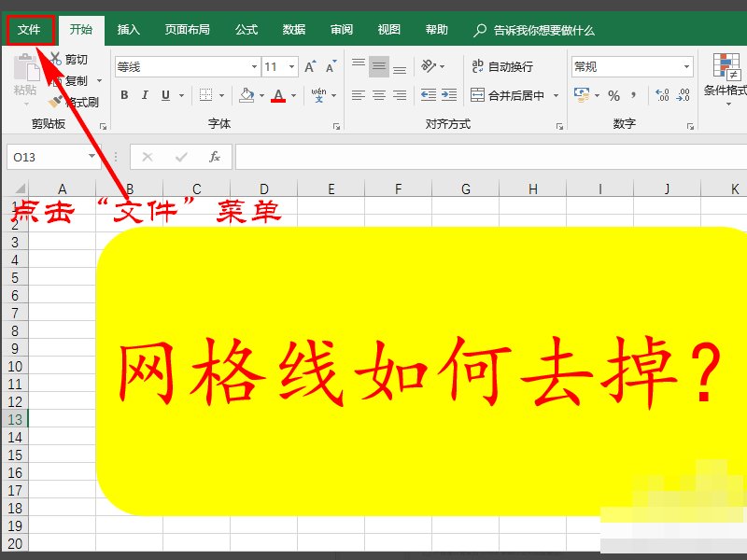Open the Increase Font Size icon
Viewport: 747px width, 560px height.
coord(310,67)
